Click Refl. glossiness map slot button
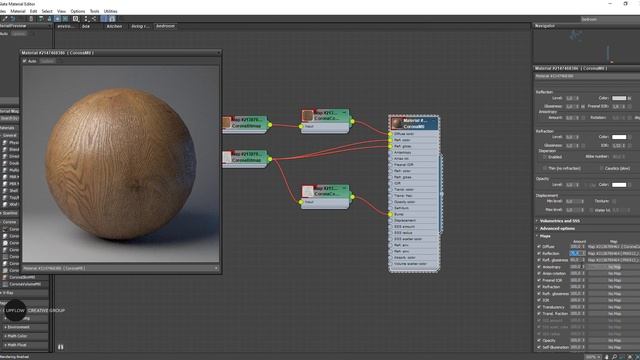 (x=613, y=260)
